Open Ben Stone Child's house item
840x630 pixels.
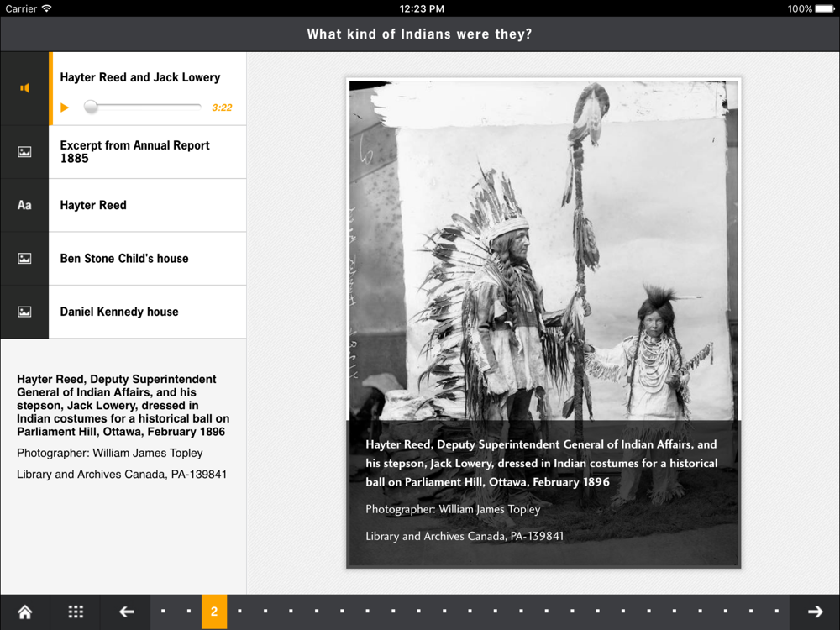coord(147,258)
